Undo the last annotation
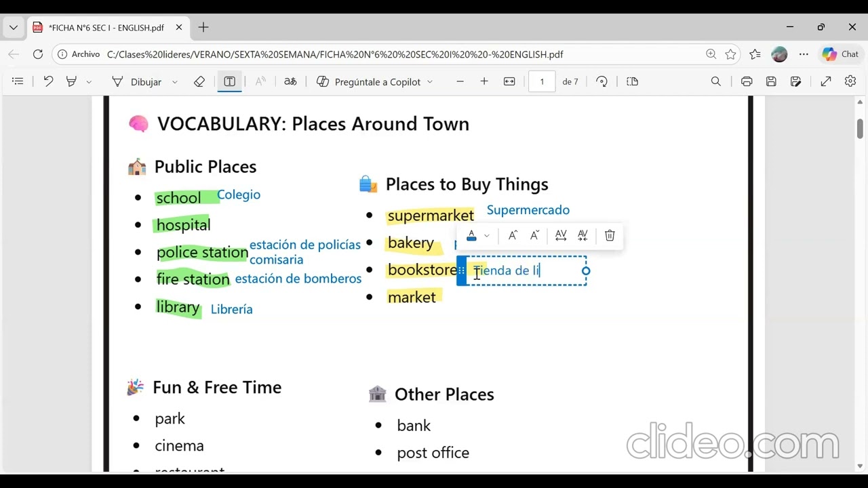Viewport: 868px width, 488px height. coord(48,81)
